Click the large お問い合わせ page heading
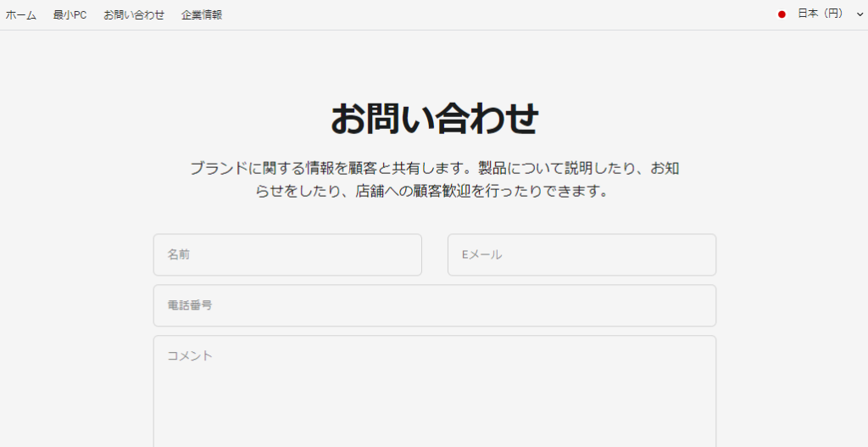The width and height of the screenshot is (868, 447). pyautogui.click(x=434, y=119)
